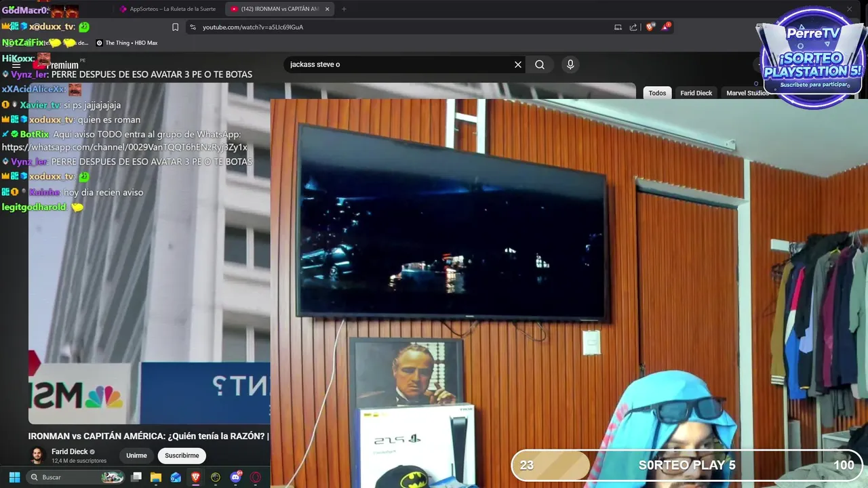Click the chat username legitgodharold
Viewport: 868px width, 488px height.
click(34, 207)
